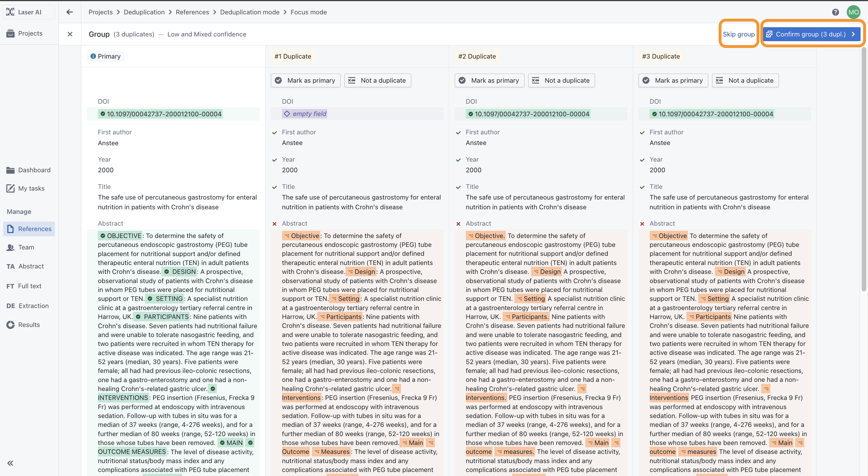Screen dimensions: 868x476
Task: Open the help question mark icon
Action: [x=835, y=12]
